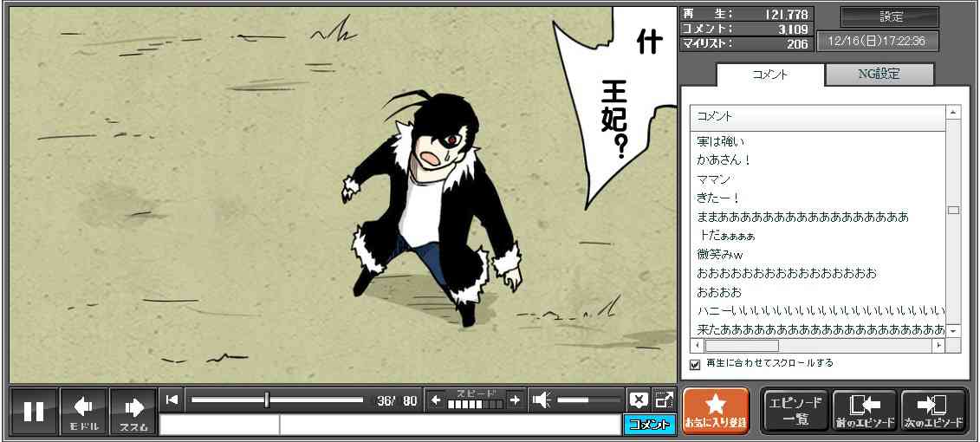The height and width of the screenshot is (442, 980).
Task: Select the コメント tab
Action: tap(769, 75)
